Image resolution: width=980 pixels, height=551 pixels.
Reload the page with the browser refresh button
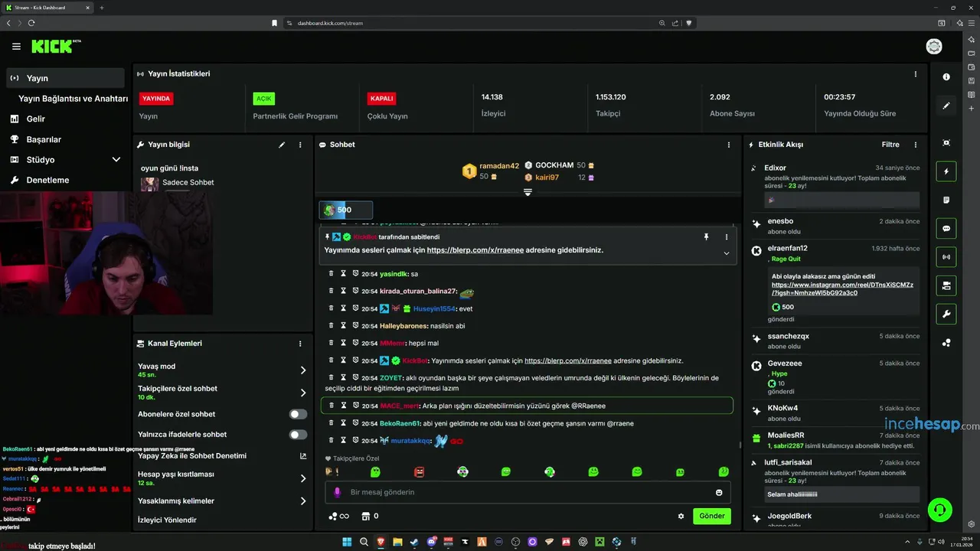pyautogui.click(x=31, y=23)
